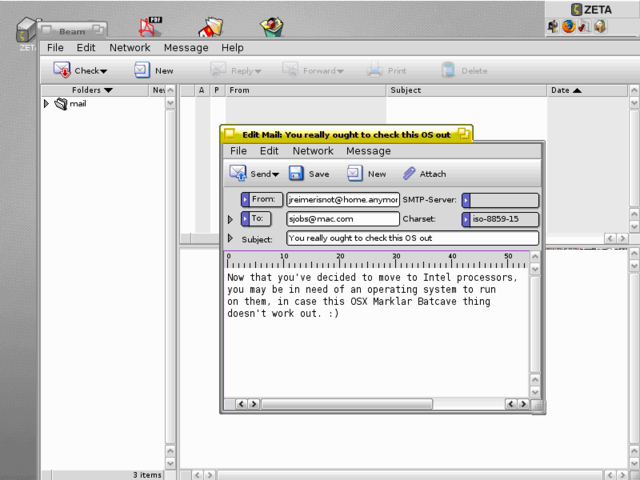Open the PDF application icon on the desktop

pos(150,26)
